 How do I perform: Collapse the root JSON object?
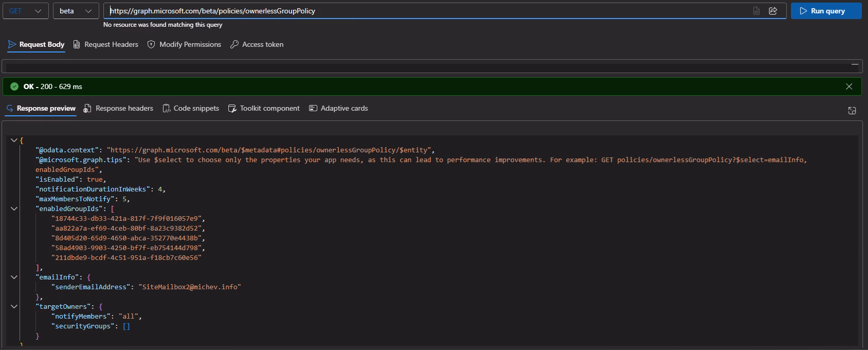tap(14, 141)
